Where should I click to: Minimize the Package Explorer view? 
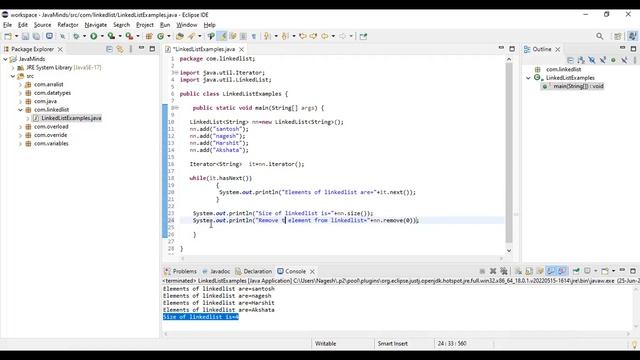coord(141,49)
